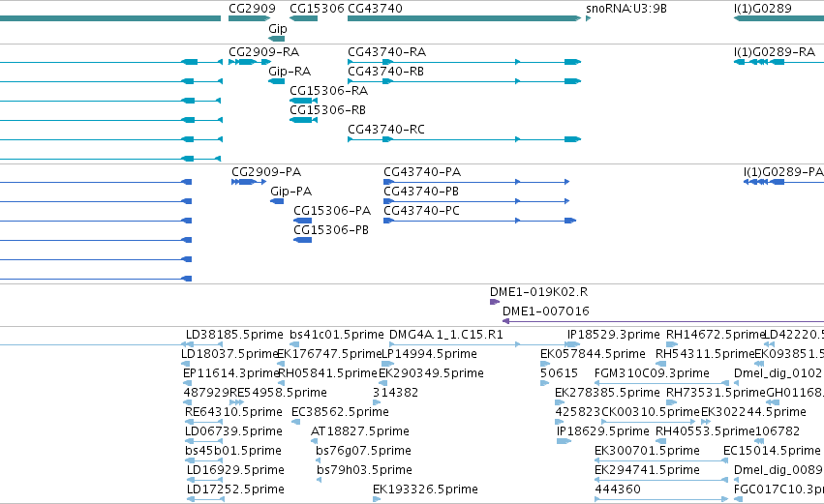824x504 pixels.
Task: Click the CG43740 gene span bar
Action: pos(464,18)
